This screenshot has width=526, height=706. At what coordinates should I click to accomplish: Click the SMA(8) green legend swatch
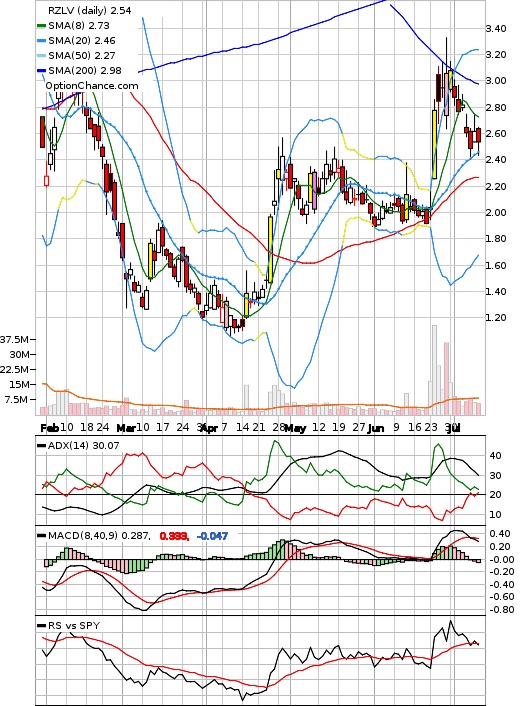coord(41,26)
